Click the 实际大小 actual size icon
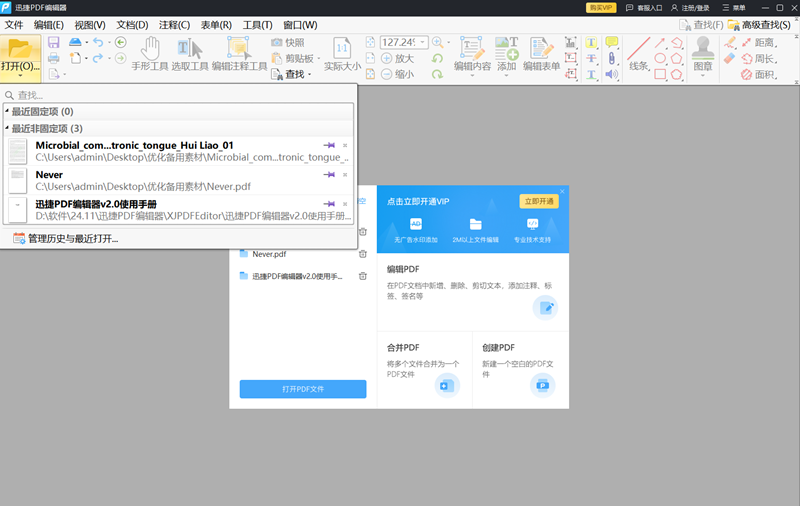 342,54
